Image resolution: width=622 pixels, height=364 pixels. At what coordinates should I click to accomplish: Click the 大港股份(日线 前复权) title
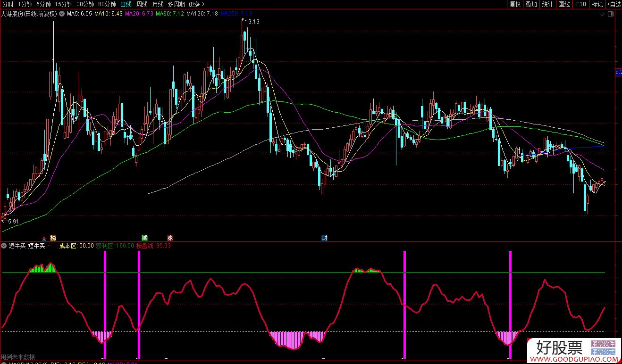click(x=29, y=14)
